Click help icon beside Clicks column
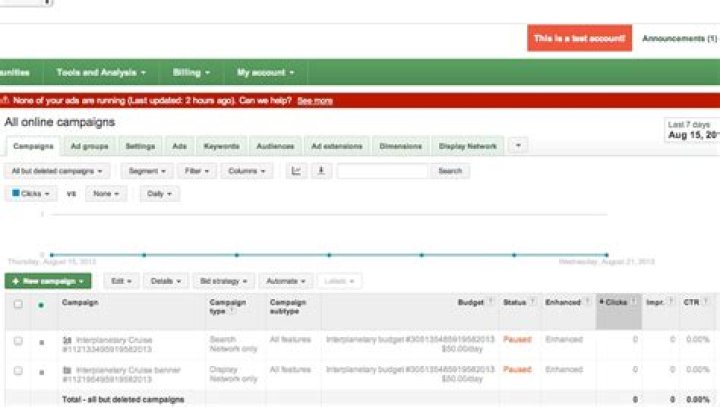 pos(633,301)
